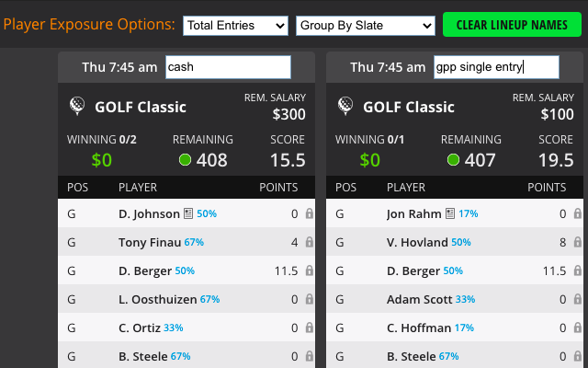This screenshot has height=368, width=588.
Task: Open the Total Entries dropdown
Action: point(235,26)
